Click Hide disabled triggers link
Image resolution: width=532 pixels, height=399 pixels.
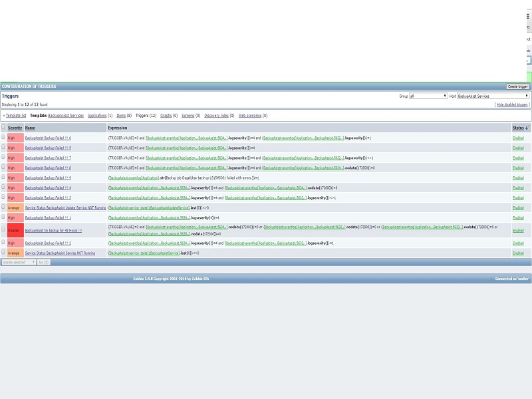512,104
